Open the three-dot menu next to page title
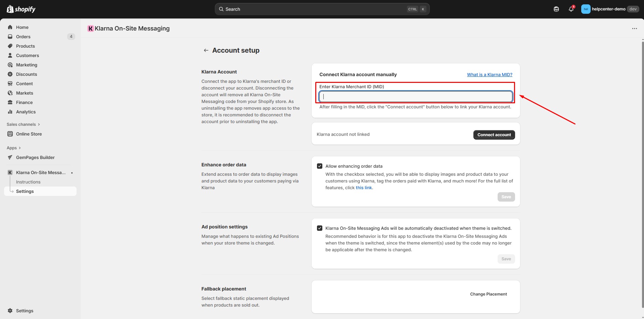 click(x=635, y=29)
